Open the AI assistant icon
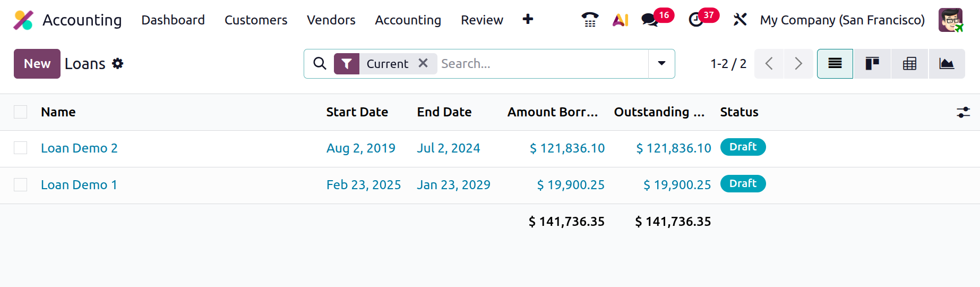The width and height of the screenshot is (980, 287). pos(620,20)
